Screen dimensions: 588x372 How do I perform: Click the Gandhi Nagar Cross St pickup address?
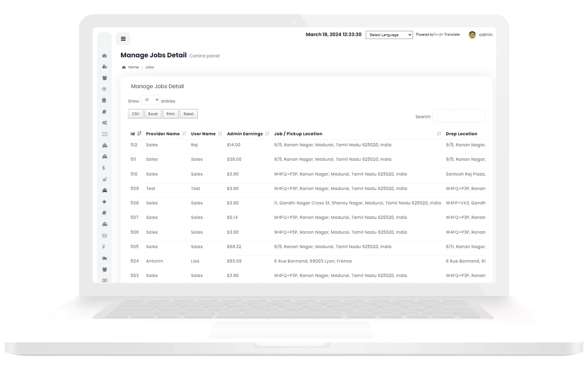pos(358,203)
